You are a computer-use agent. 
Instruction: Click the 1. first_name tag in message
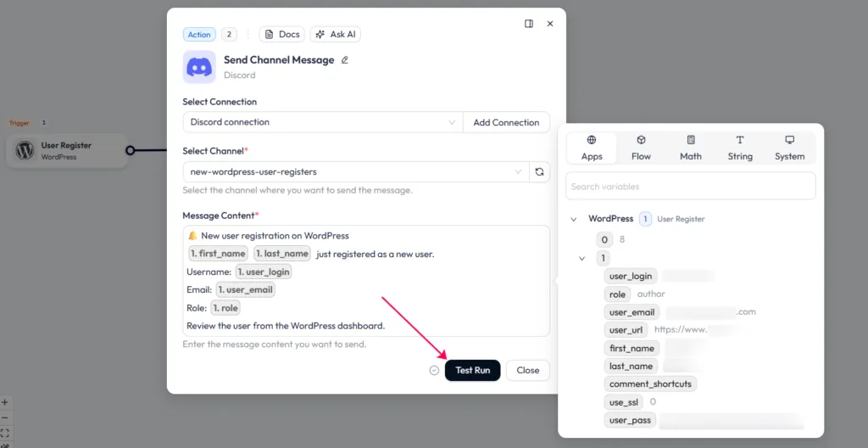[x=218, y=254]
